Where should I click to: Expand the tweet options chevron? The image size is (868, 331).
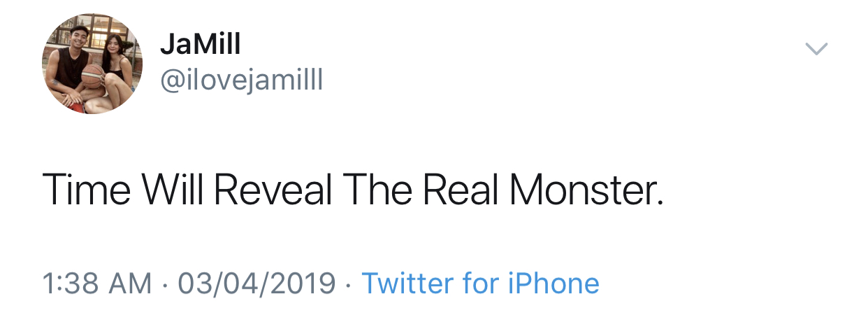click(816, 49)
